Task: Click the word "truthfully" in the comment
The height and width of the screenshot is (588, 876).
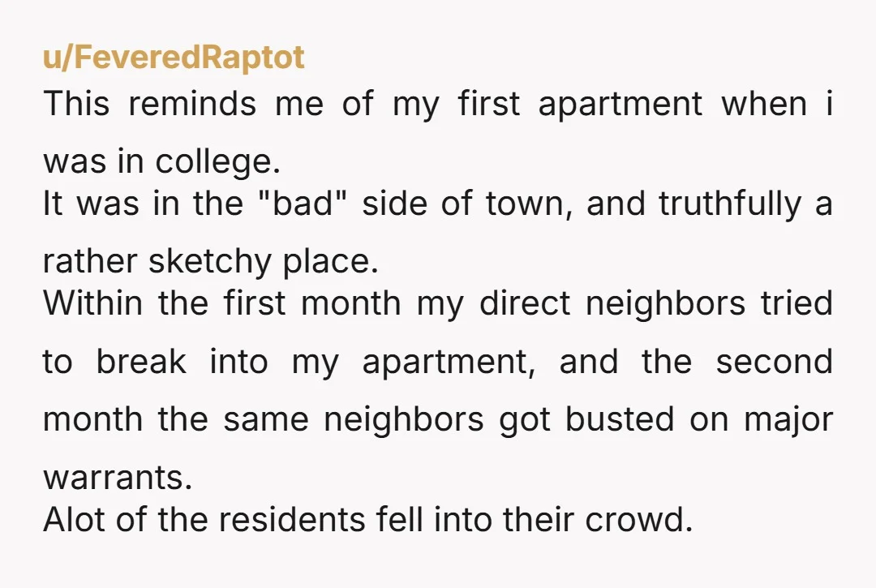Action: 730,204
